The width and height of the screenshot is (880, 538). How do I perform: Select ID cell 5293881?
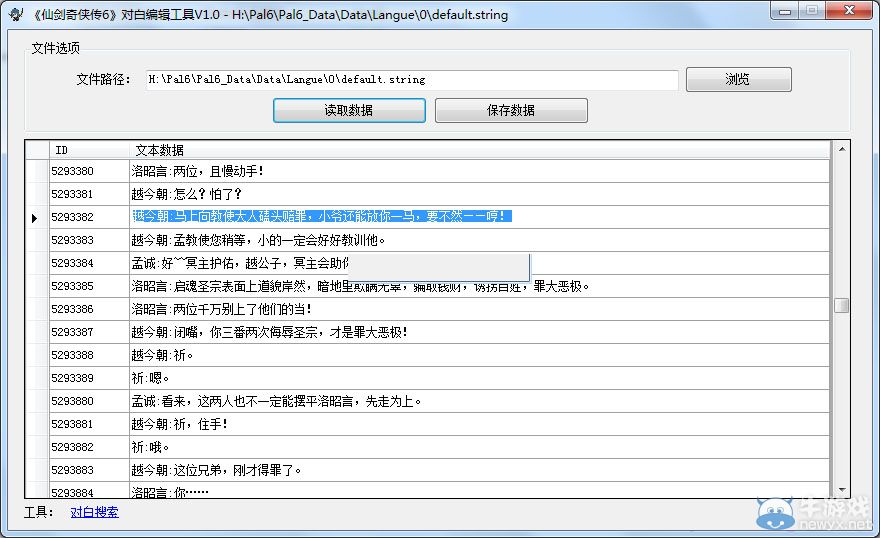(x=89, y=424)
